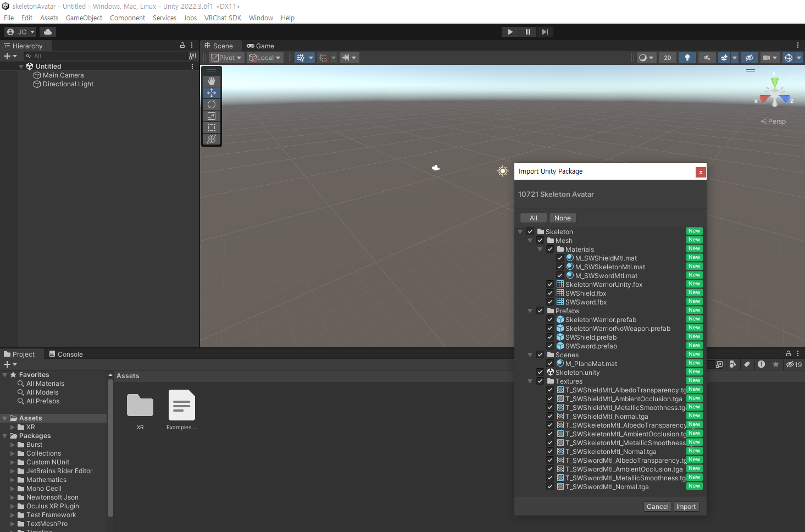Open Local handle rotation dropdown
Viewport: 805px width, 532px height.
coord(265,58)
